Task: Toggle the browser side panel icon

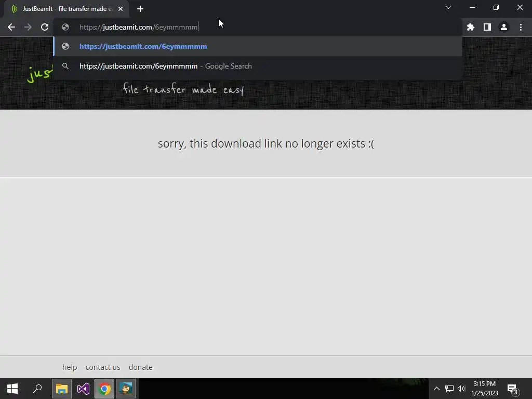Action: 487,27
